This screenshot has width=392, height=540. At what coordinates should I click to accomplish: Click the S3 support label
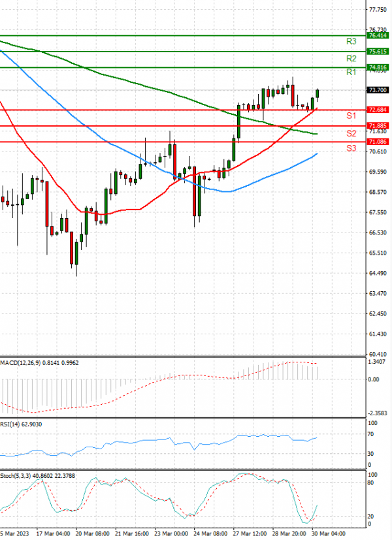(x=351, y=148)
